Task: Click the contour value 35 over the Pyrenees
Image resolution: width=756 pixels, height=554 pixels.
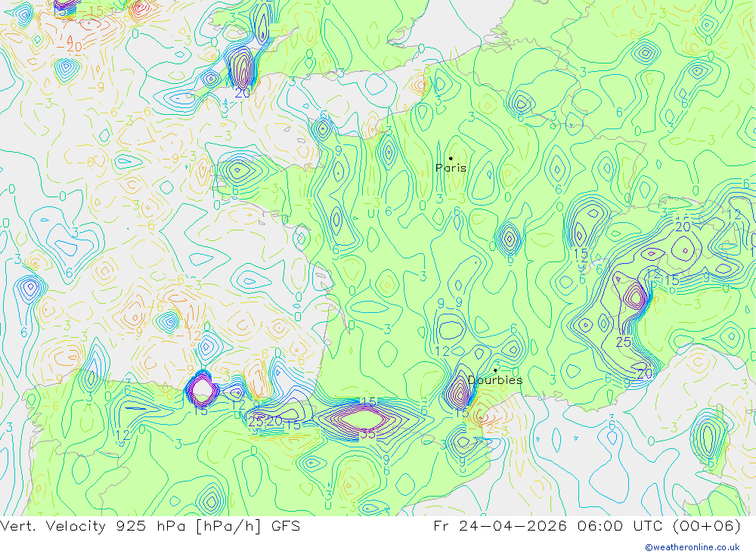Action: point(368,434)
